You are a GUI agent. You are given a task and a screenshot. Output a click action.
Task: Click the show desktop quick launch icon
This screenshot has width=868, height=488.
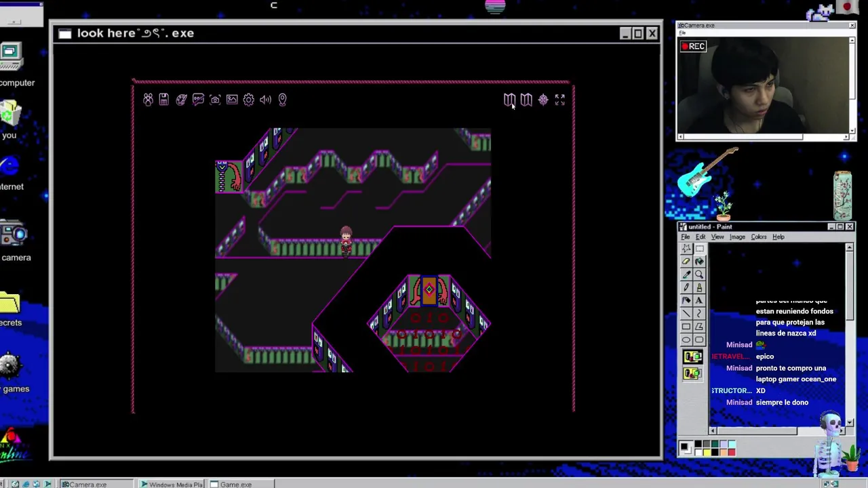(16, 484)
